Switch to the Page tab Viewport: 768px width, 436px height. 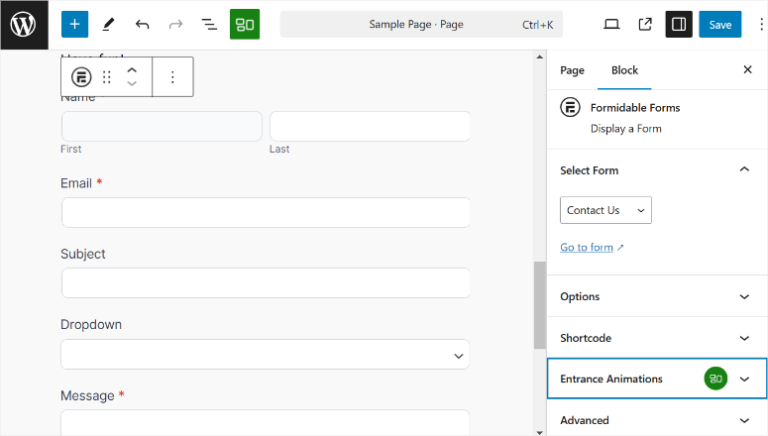(x=572, y=70)
